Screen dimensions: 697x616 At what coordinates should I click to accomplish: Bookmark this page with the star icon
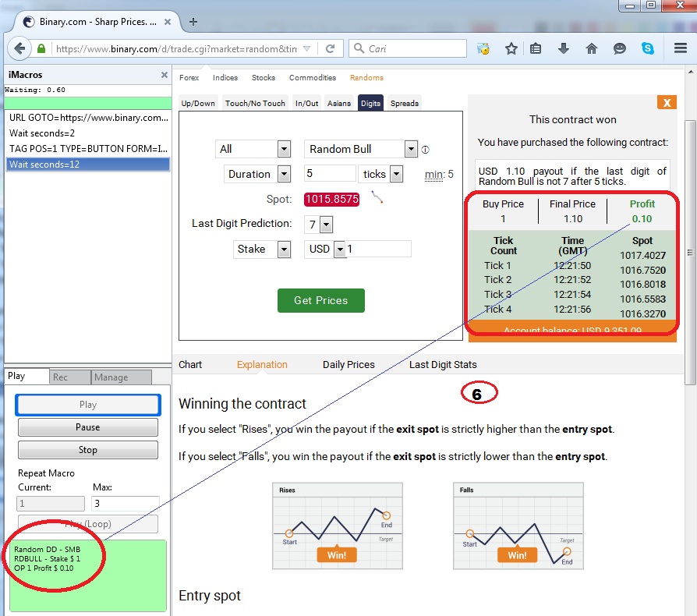(511, 48)
